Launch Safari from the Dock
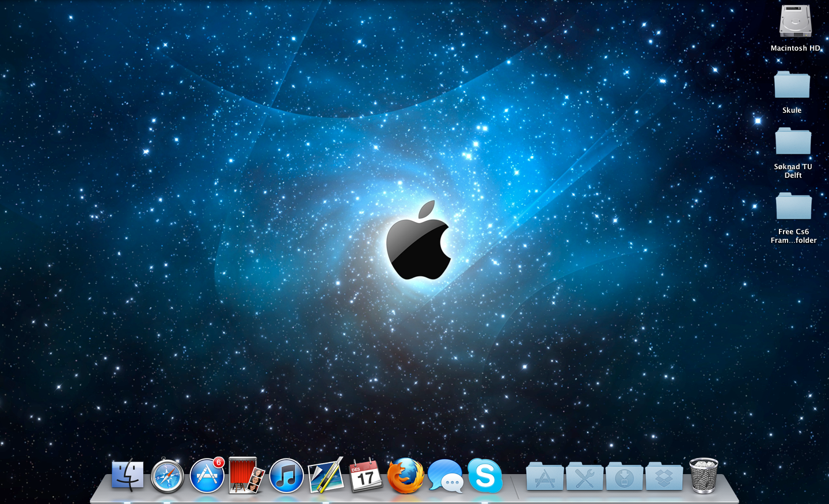829x504 pixels. point(168,476)
